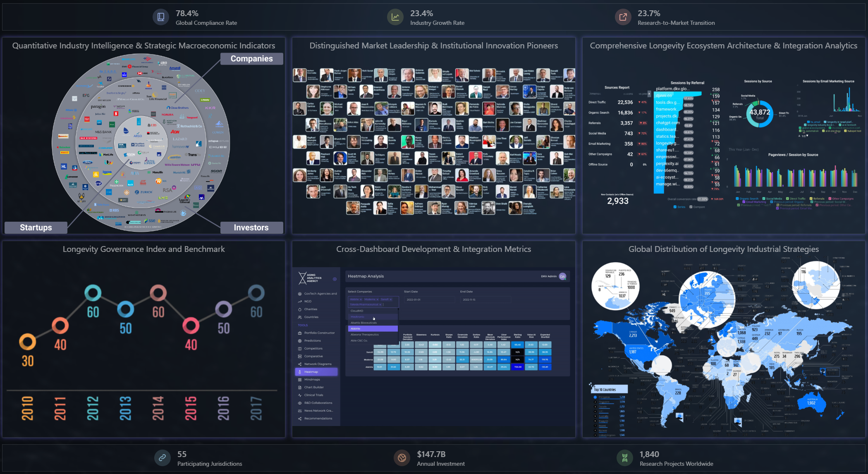The width and height of the screenshot is (868, 474).
Task: Enable the Compare checkbox
Action: 691,207
